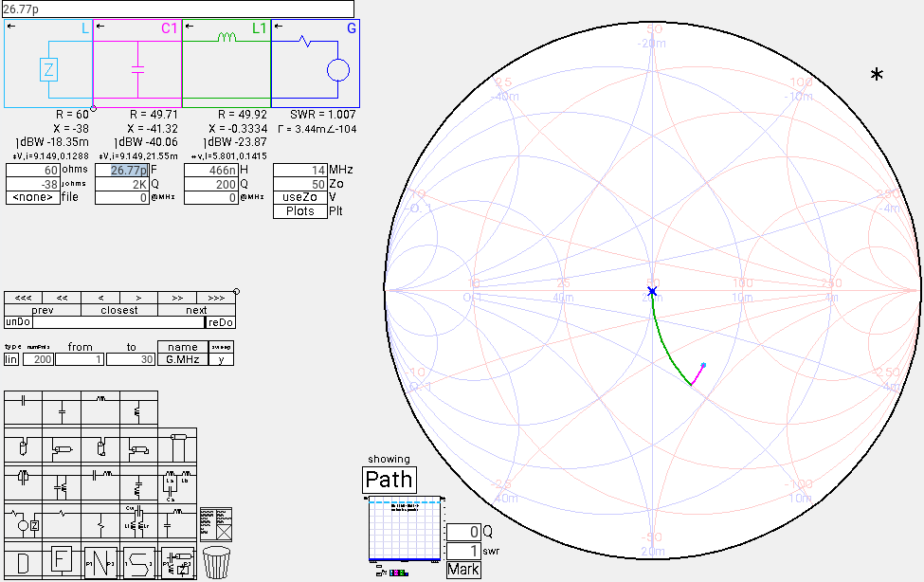Pick the open-circuit shunt stub component
The image size is (924, 582).
click(x=23, y=446)
